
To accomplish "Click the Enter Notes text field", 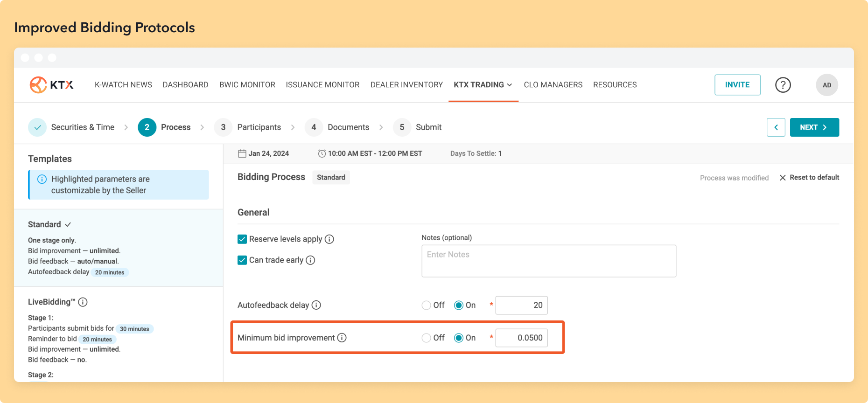I will [x=548, y=261].
